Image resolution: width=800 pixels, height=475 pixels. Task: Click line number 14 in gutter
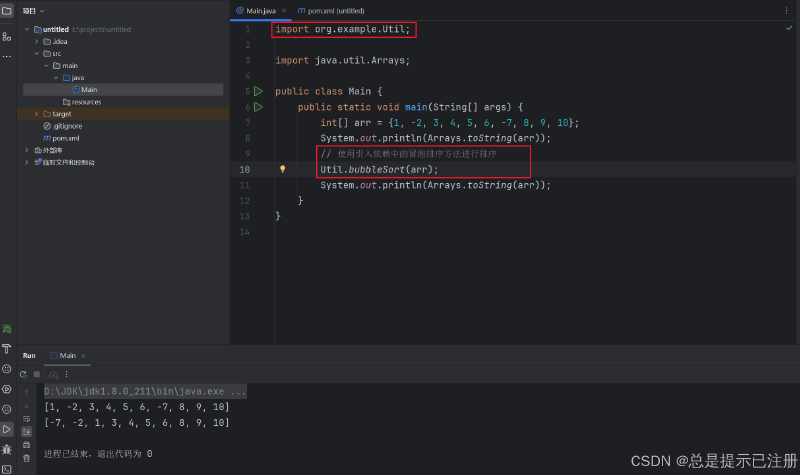tap(244, 232)
